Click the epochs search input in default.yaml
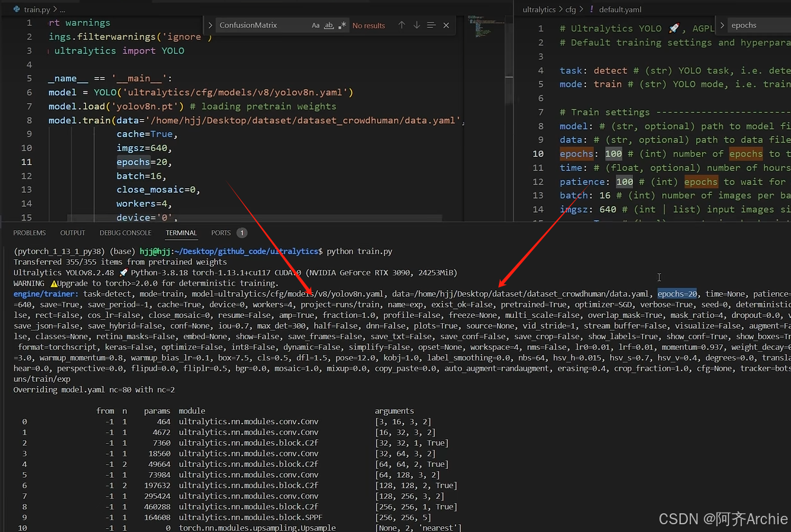Screen dimensions: 791x532 (759, 25)
